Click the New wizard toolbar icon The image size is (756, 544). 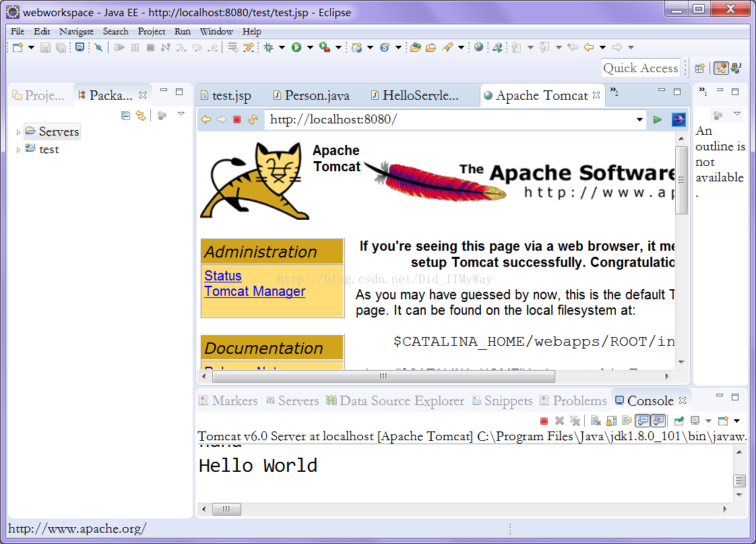pyautogui.click(x=18, y=47)
